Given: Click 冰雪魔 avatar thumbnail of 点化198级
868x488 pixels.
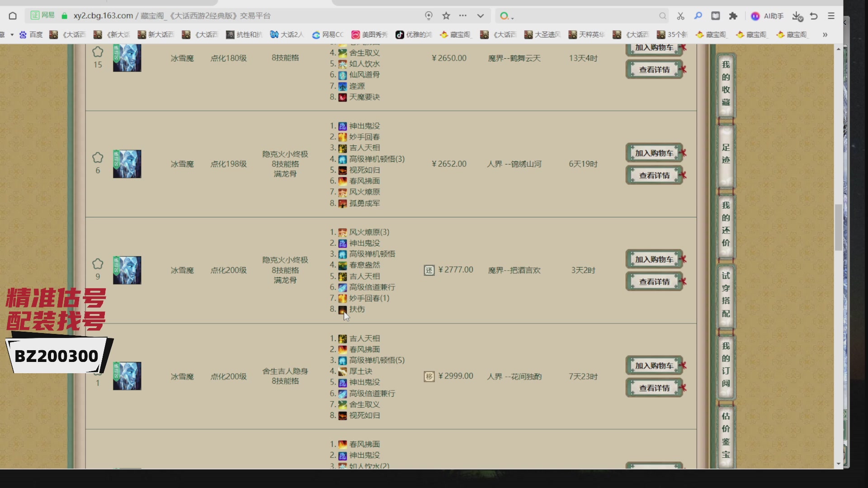Looking at the screenshot, I should click(127, 164).
